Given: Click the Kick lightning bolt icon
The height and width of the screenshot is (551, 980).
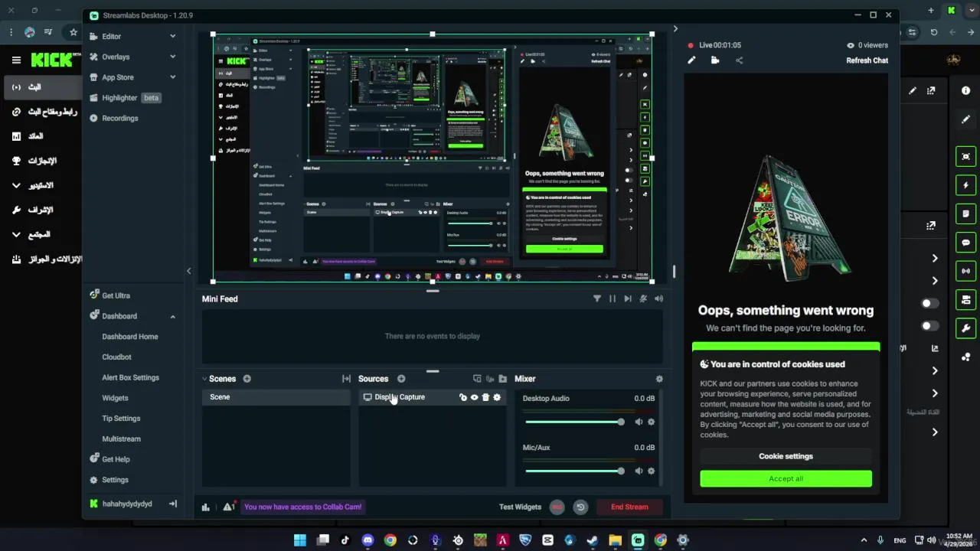Looking at the screenshot, I should click(x=965, y=185).
